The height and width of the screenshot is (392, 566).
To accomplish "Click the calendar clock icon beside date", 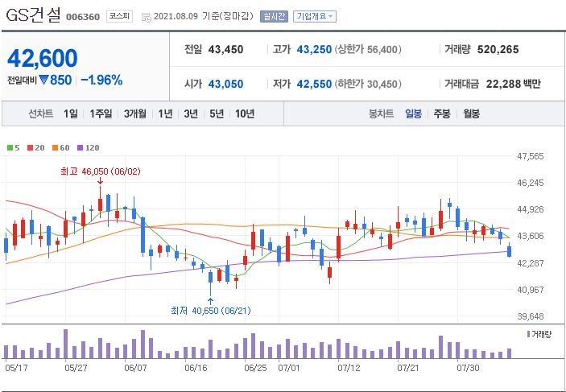I will coord(147,18).
